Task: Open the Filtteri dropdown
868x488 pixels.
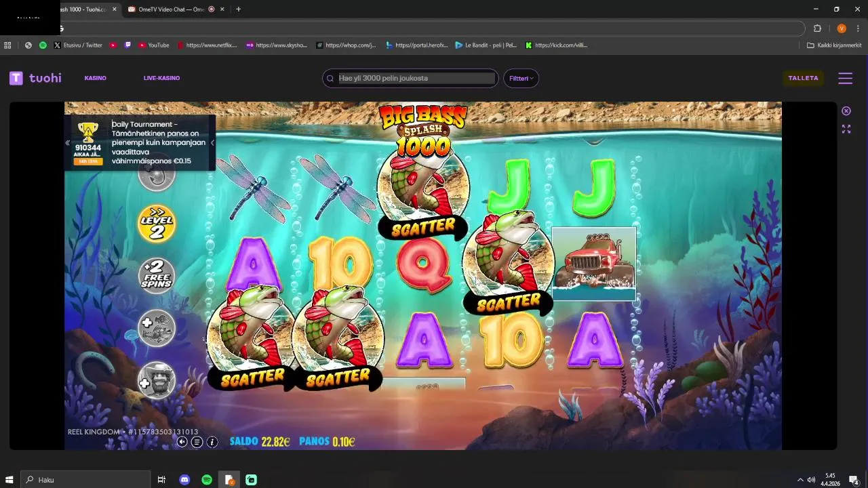Action: pyautogui.click(x=521, y=78)
